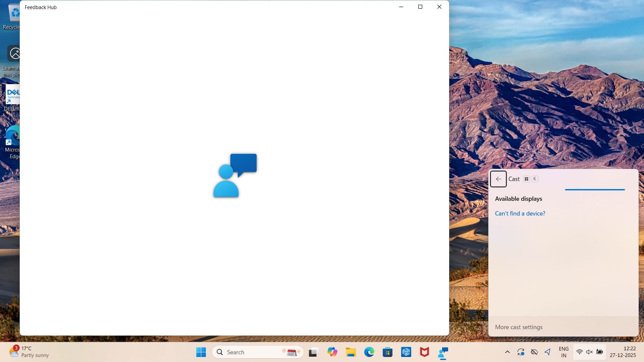The height and width of the screenshot is (362, 644).
Task: Open Microsoft Store from the taskbar
Action: 387,352
